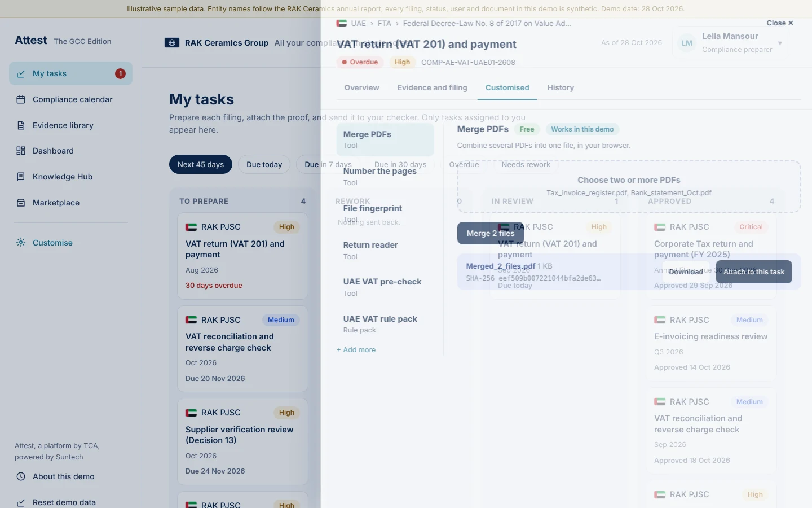Open Marketplace in sidebar
812x508 pixels.
70,203
